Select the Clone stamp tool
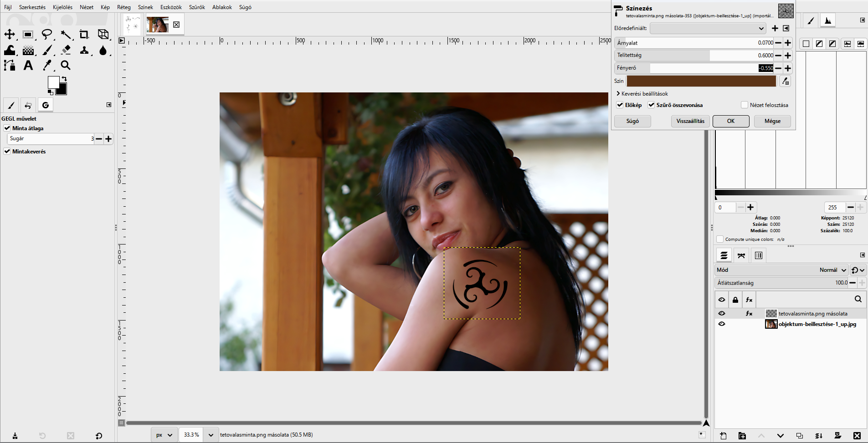This screenshot has height=443, width=868. [x=84, y=50]
